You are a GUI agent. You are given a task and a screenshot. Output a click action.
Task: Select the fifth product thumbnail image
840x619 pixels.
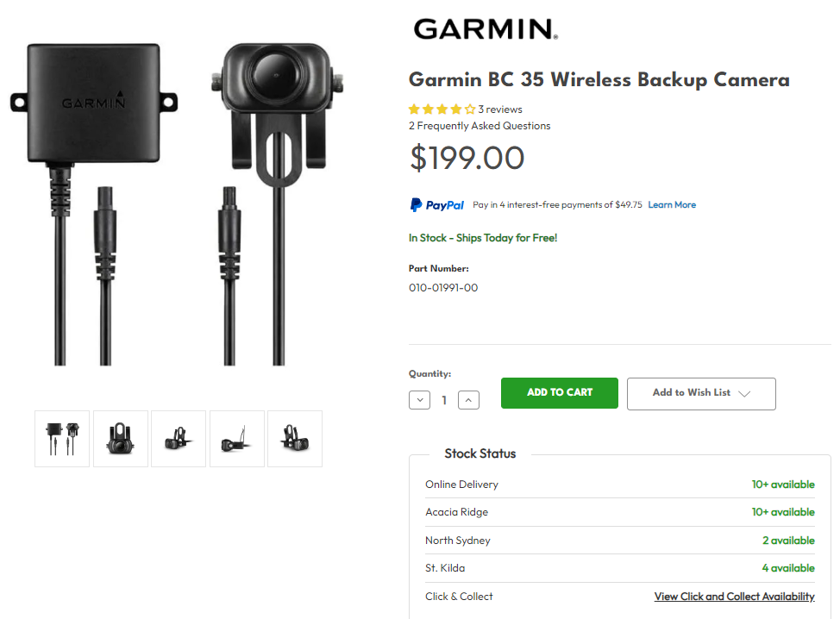click(x=295, y=439)
